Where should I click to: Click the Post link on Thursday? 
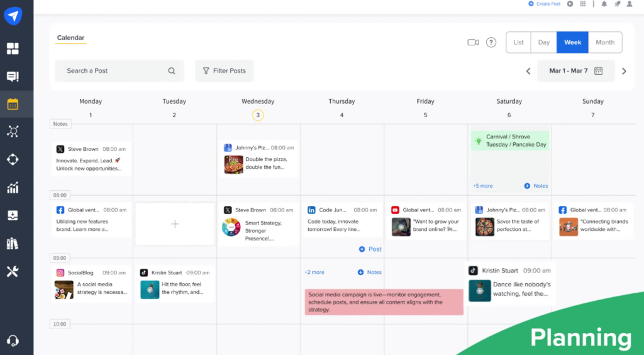pos(370,249)
